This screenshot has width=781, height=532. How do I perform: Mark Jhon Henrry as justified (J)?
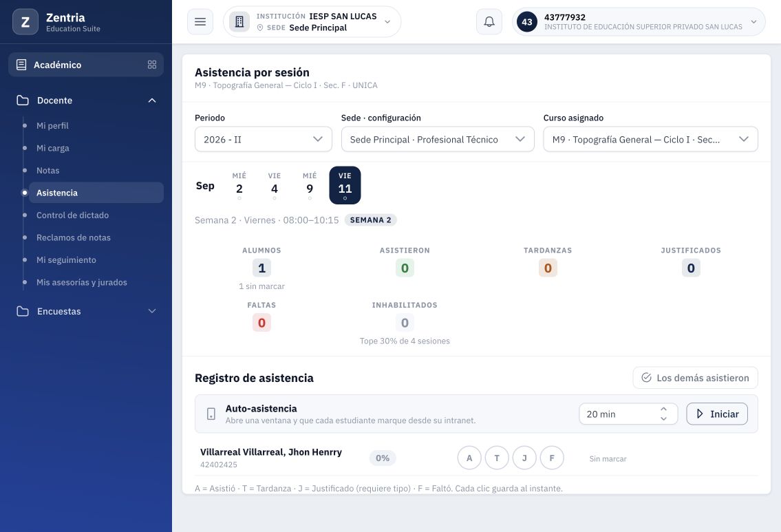[524, 458]
